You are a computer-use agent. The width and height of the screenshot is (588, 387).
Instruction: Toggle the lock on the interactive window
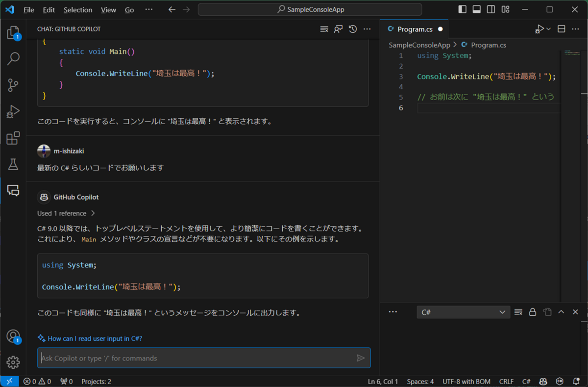[x=533, y=312]
